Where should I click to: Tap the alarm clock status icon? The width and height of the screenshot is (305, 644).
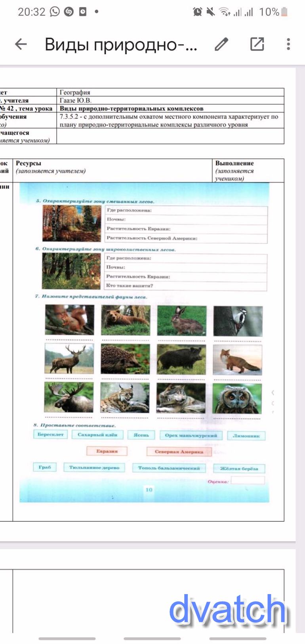point(197,12)
